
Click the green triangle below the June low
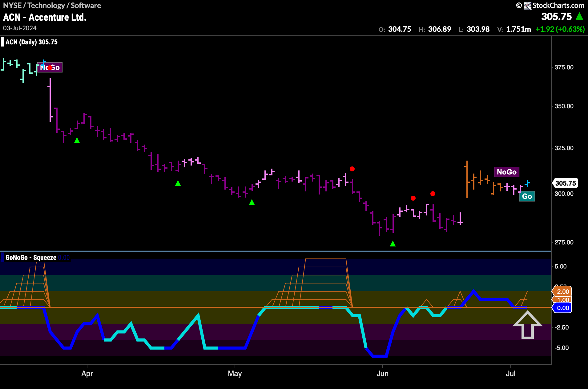pyautogui.click(x=393, y=244)
